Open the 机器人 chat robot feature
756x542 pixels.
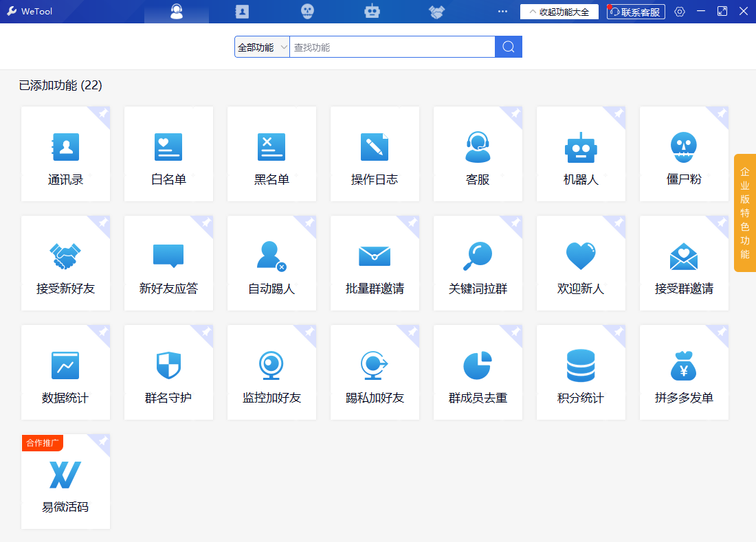[x=581, y=154]
